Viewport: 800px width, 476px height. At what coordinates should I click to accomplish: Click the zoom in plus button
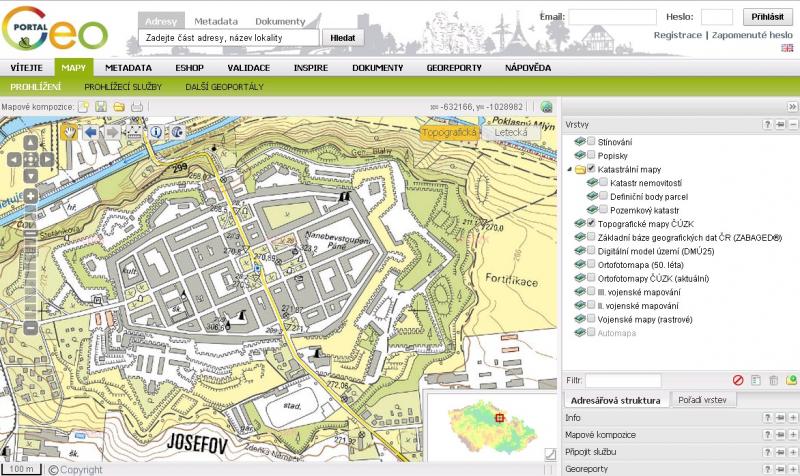click(31, 195)
